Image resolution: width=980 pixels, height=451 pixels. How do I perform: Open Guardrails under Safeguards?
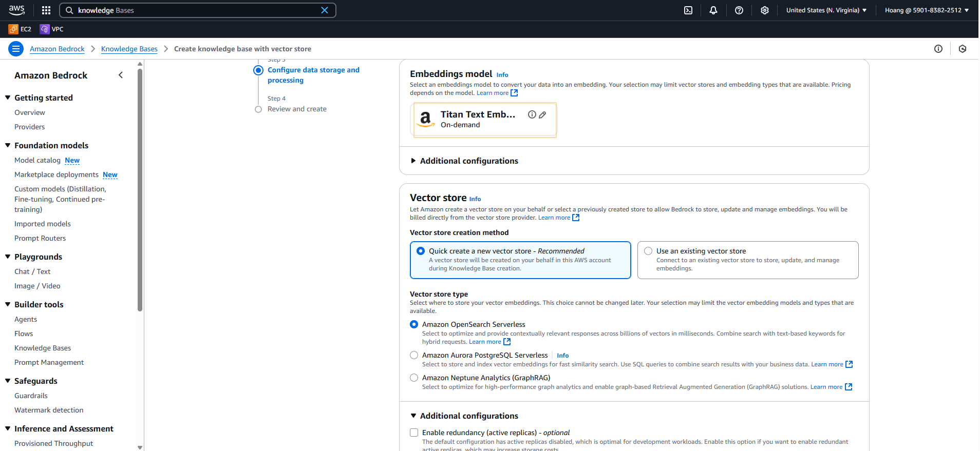pos(31,396)
